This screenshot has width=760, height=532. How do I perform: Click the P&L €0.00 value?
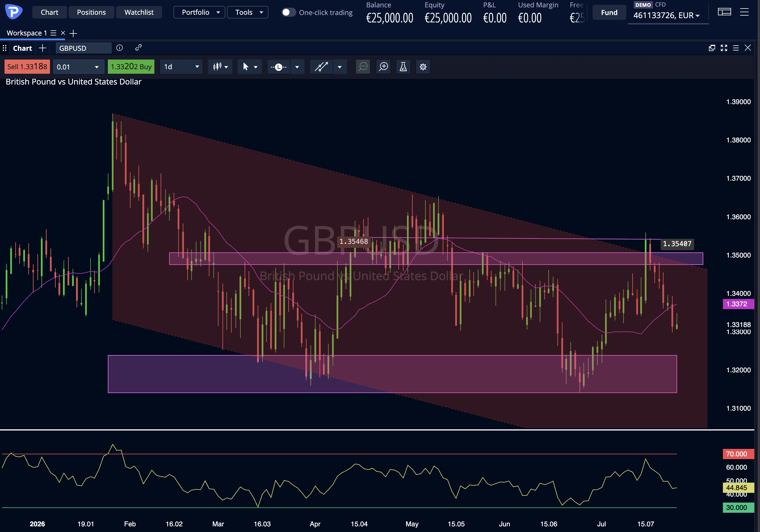coord(495,18)
